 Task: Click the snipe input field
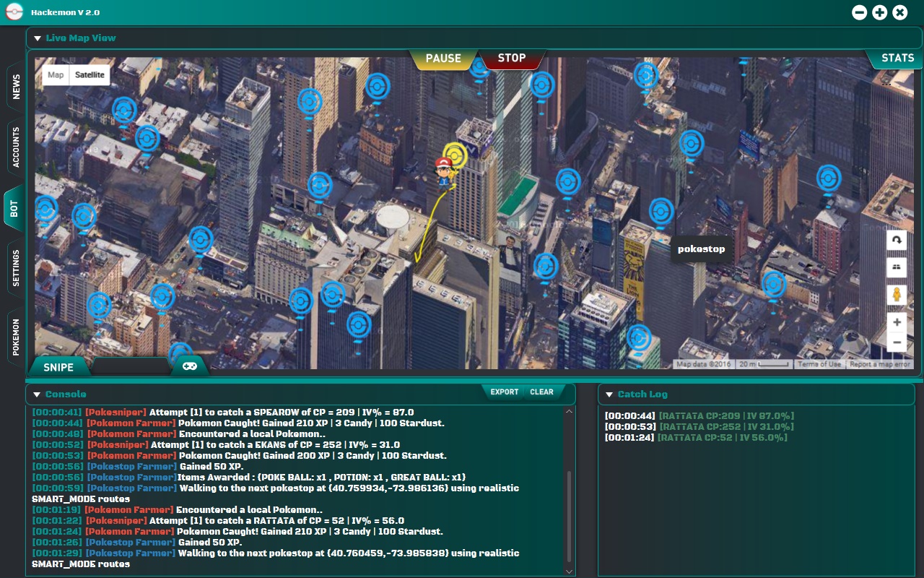point(130,366)
